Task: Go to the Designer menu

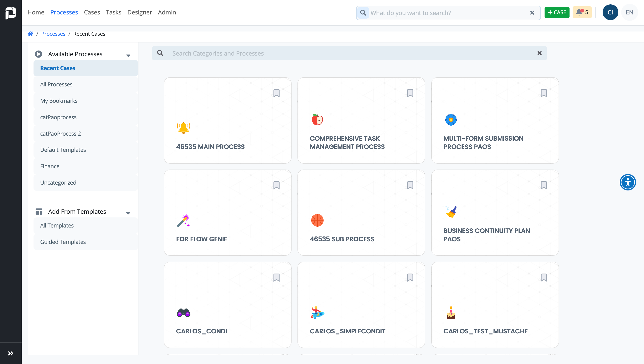Action: (139, 12)
